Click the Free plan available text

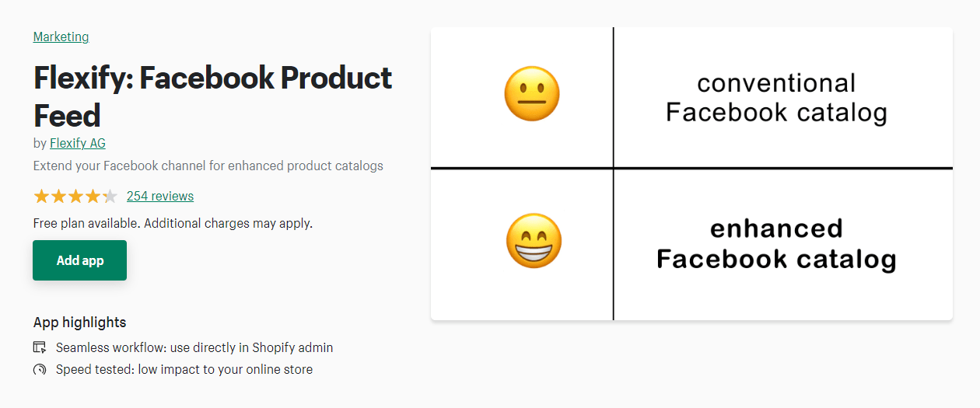173,223
